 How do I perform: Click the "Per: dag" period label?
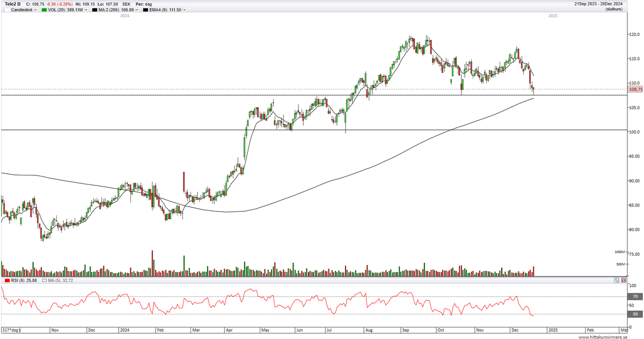[x=144, y=4]
